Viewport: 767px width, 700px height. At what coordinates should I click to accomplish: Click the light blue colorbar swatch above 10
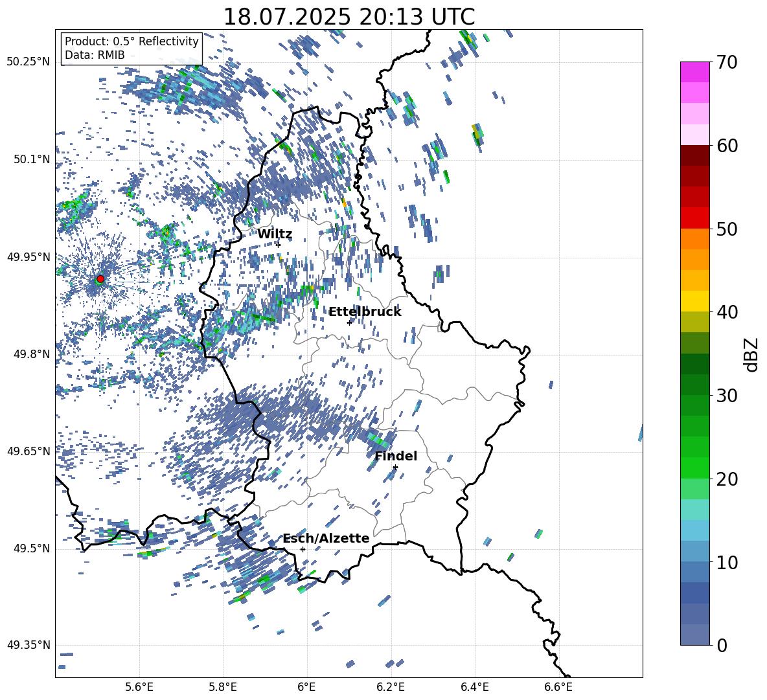tap(695, 530)
